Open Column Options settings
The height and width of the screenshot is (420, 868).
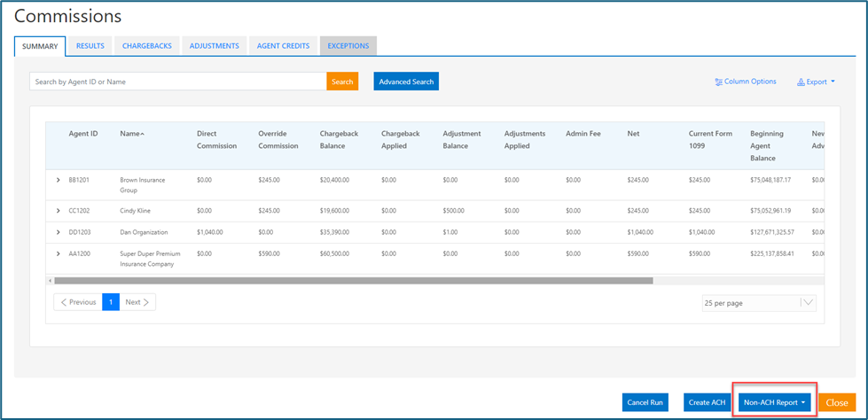point(746,82)
